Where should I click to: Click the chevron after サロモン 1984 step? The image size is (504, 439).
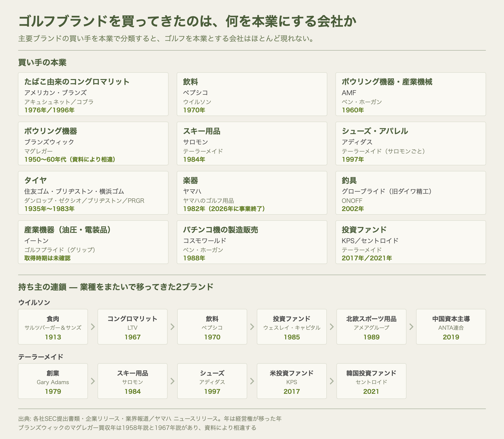coord(172,381)
